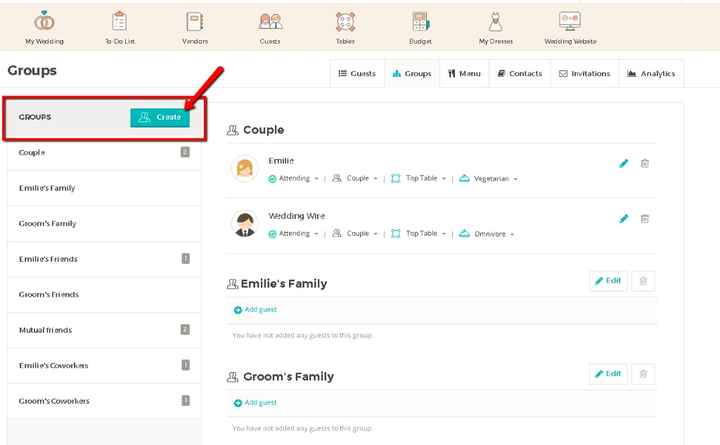Switch to the Invitations tab

point(585,73)
